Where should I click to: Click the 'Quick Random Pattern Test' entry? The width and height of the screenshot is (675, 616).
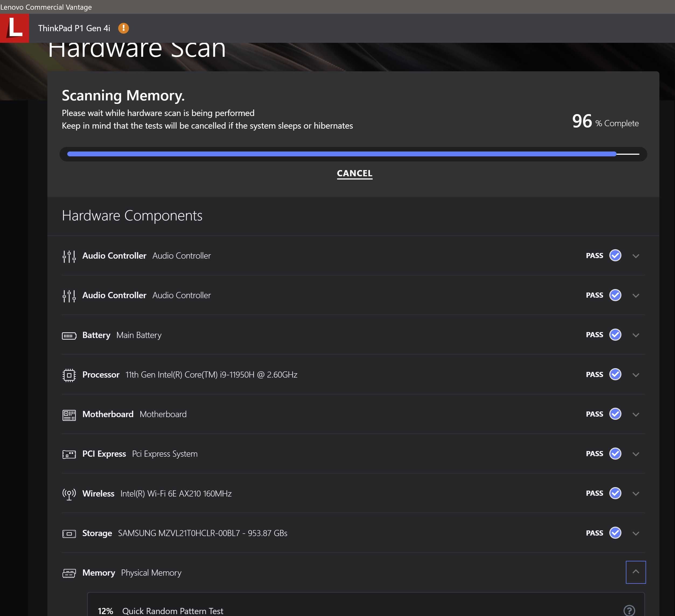(x=173, y=611)
